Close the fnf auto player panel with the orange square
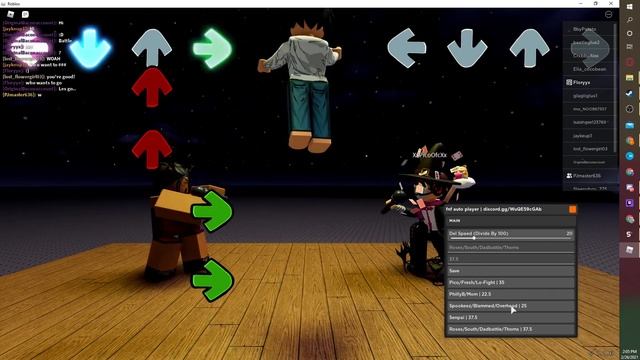The width and height of the screenshot is (640, 360). pyautogui.click(x=572, y=209)
